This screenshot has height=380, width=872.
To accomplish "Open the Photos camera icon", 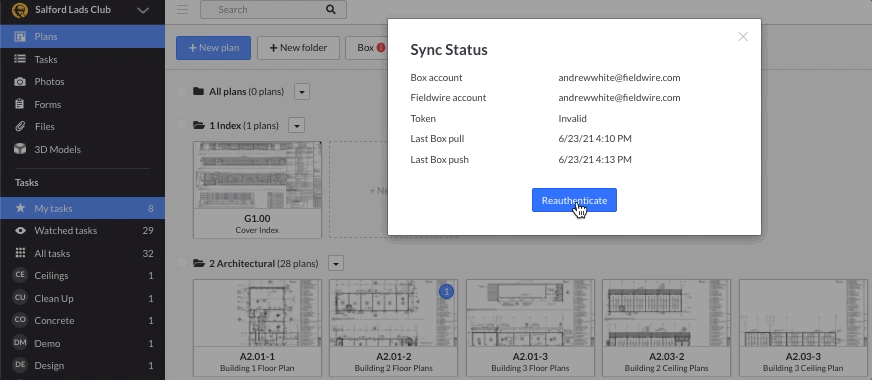I will [20, 82].
